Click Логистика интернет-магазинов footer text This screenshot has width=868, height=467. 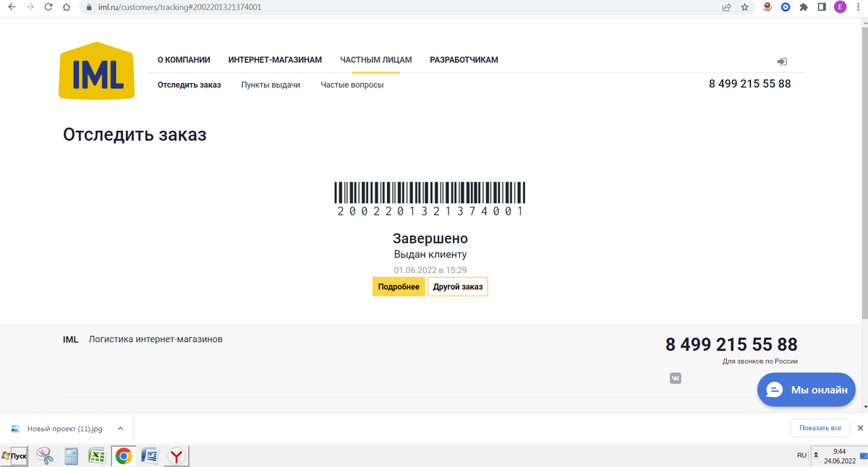pyautogui.click(x=156, y=339)
